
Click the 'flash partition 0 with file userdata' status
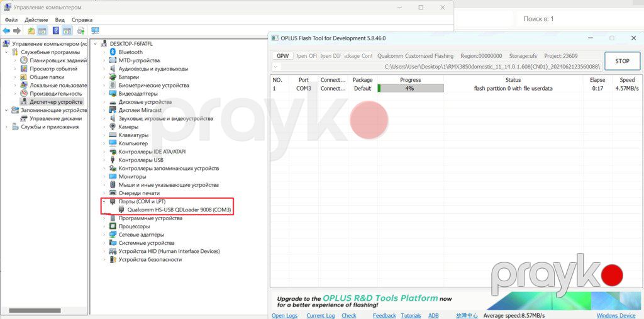pyautogui.click(x=513, y=88)
